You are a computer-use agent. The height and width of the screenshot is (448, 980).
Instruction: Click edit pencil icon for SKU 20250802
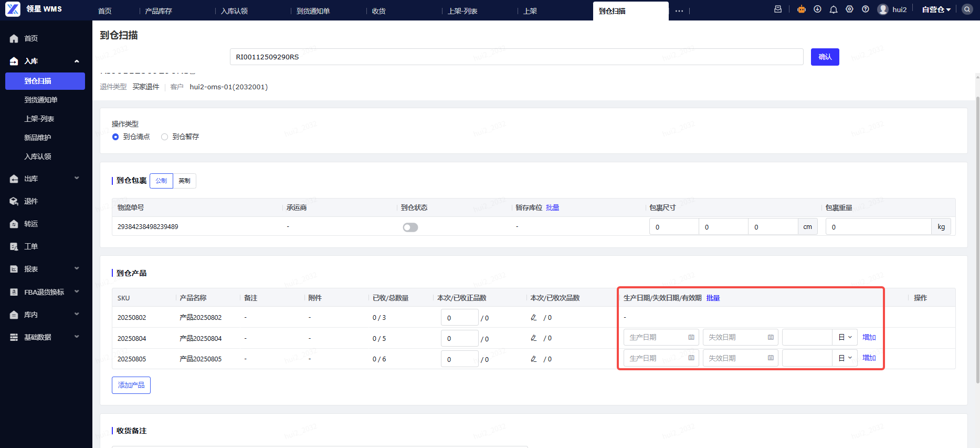click(x=534, y=317)
